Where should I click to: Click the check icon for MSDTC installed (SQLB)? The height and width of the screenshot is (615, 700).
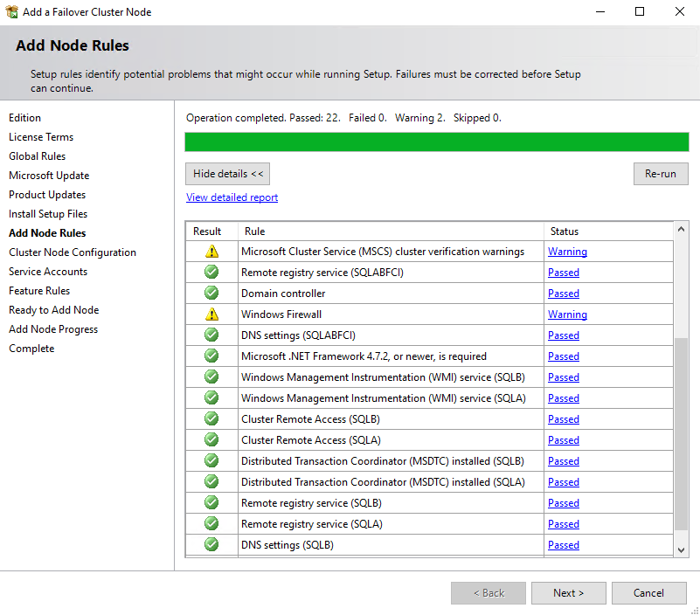click(211, 460)
